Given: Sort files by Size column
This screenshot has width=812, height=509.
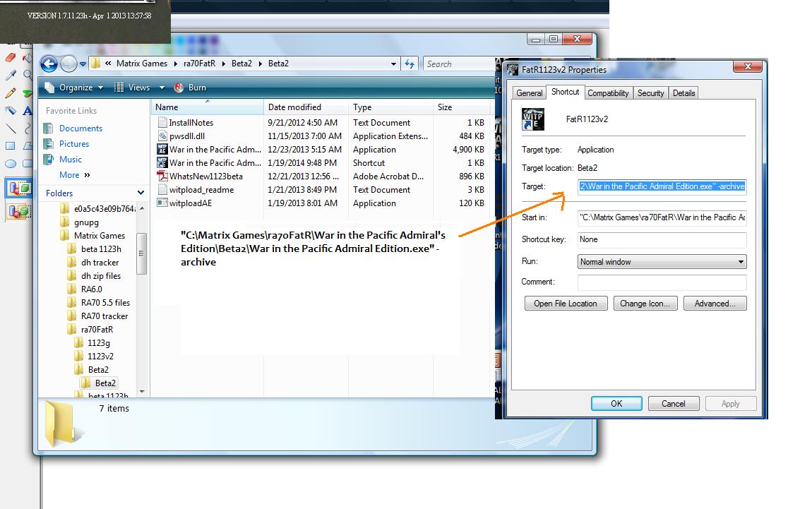Looking at the screenshot, I should [461, 107].
